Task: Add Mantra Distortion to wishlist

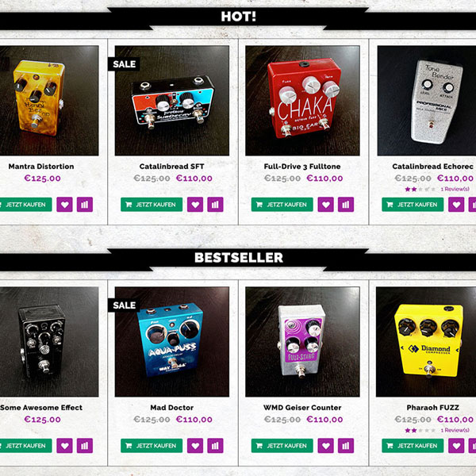Action: pos(64,205)
